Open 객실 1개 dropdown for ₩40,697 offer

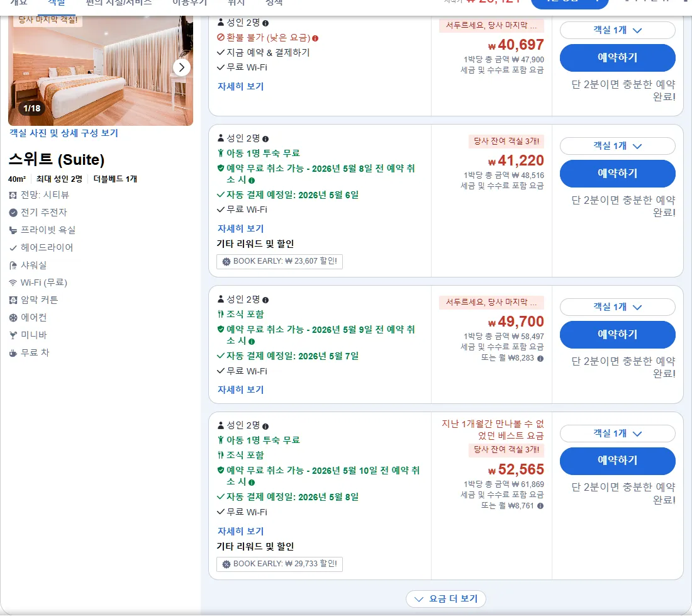617,30
